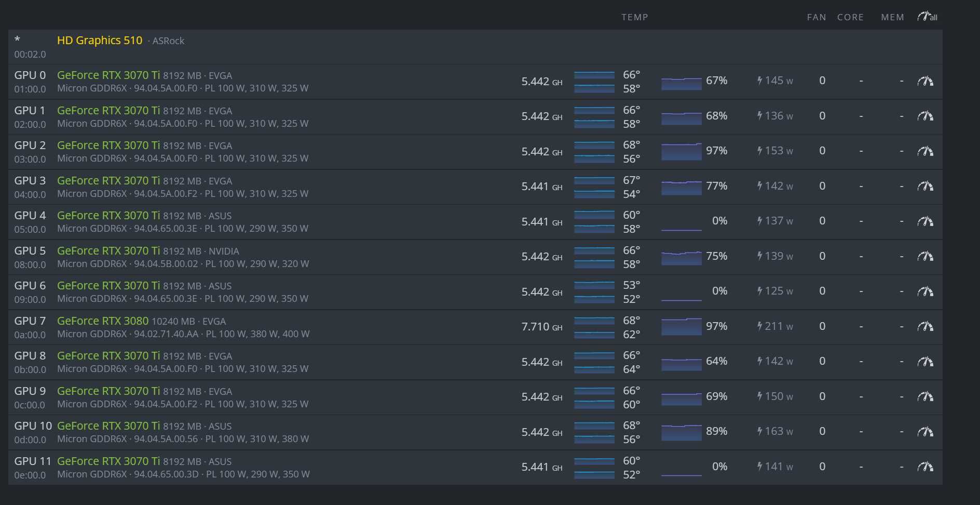Open the GPU 2 overclock tuning icon
Screen dimensions: 980x505
[x=925, y=151]
